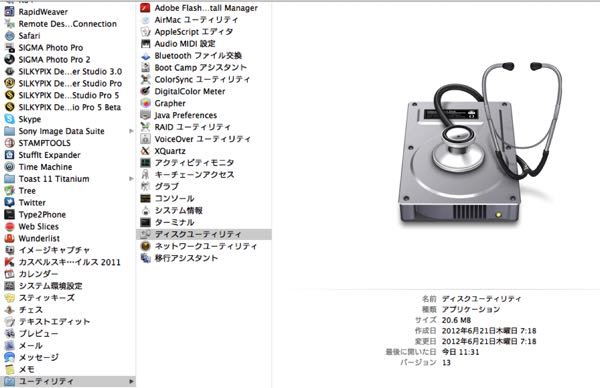
Task: Click the キーチェーンアクセス entry
Action: [x=204, y=174]
